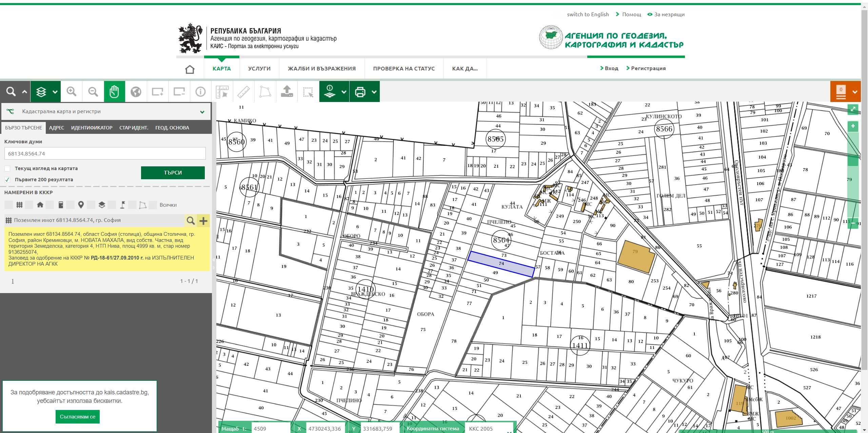
Task: Add found parcel with plus icon
Action: tap(203, 221)
